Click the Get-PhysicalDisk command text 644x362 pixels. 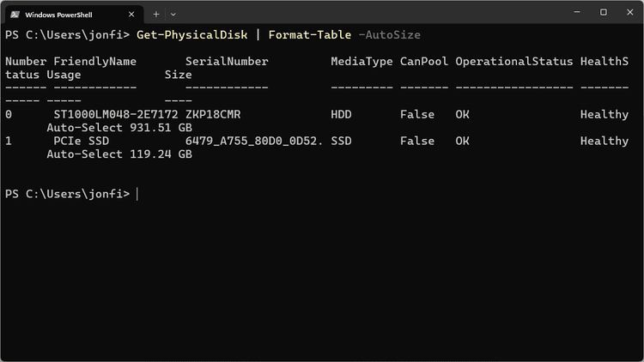pyautogui.click(x=191, y=35)
